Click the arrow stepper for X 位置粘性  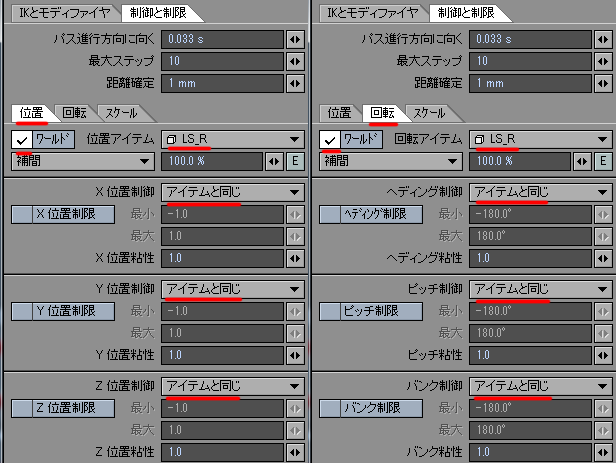point(295,258)
